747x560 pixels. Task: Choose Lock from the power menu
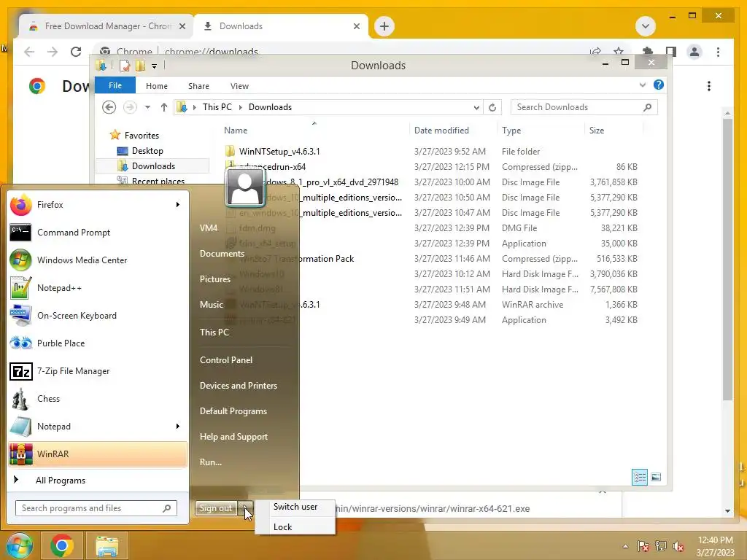point(295,526)
